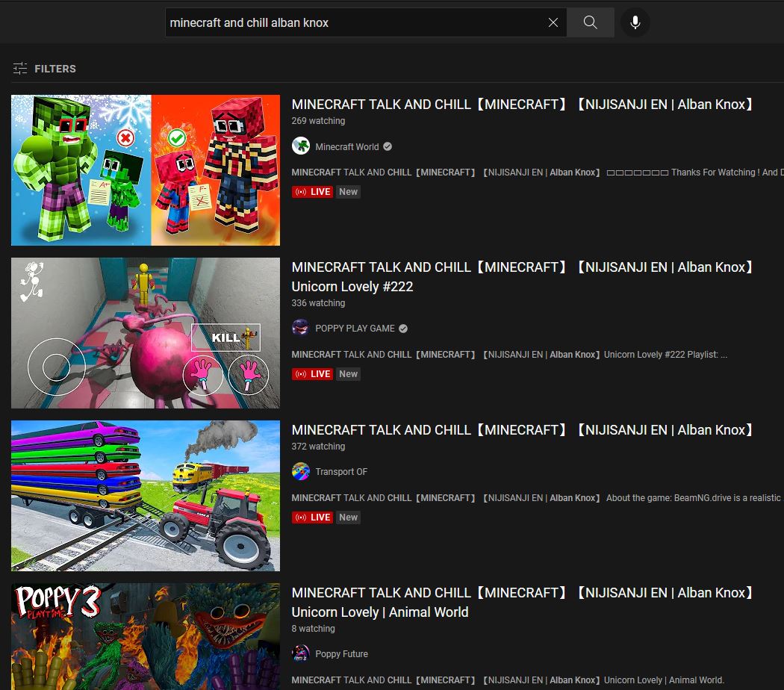Open the Minecraft World channel name link

tap(347, 146)
